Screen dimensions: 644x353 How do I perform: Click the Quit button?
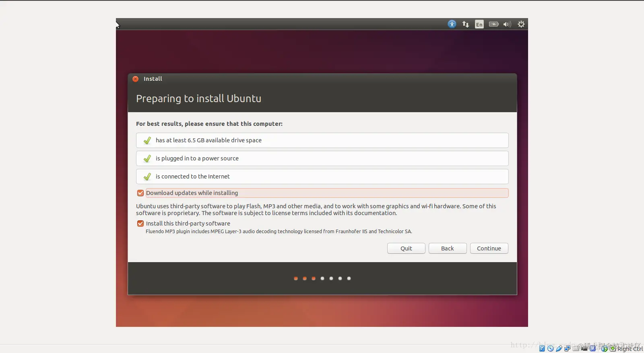[x=406, y=248]
